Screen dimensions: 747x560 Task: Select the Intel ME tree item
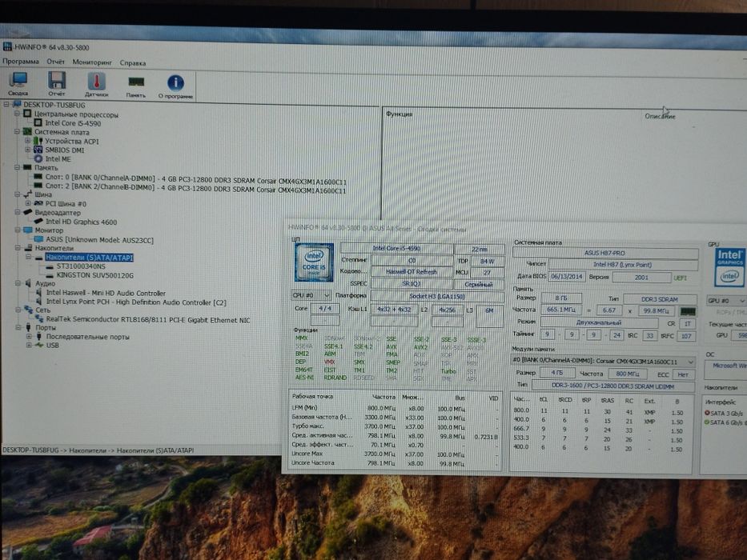(58, 159)
